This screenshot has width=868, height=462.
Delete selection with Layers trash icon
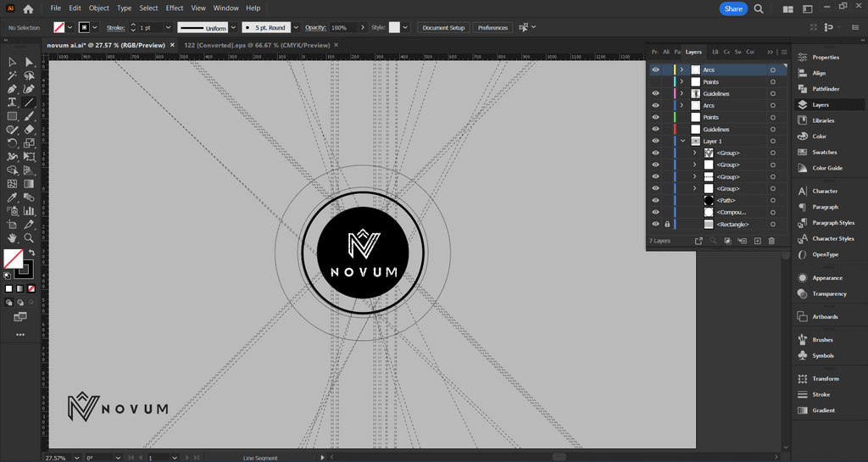771,241
